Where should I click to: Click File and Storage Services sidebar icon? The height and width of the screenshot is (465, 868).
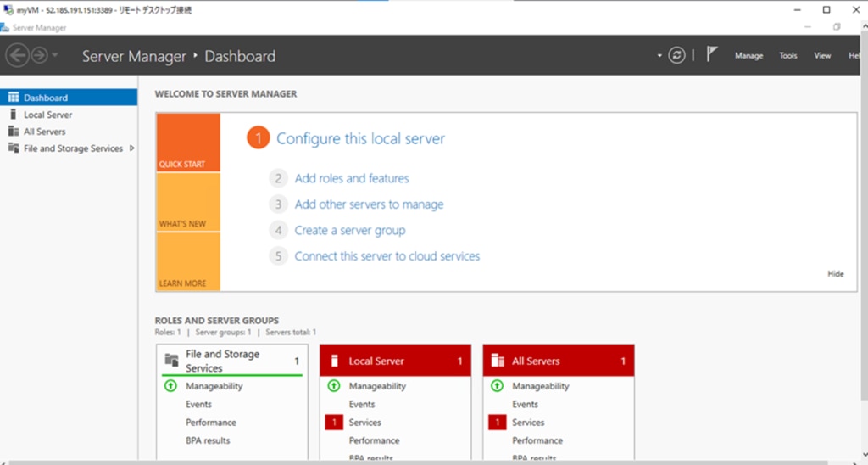14,148
